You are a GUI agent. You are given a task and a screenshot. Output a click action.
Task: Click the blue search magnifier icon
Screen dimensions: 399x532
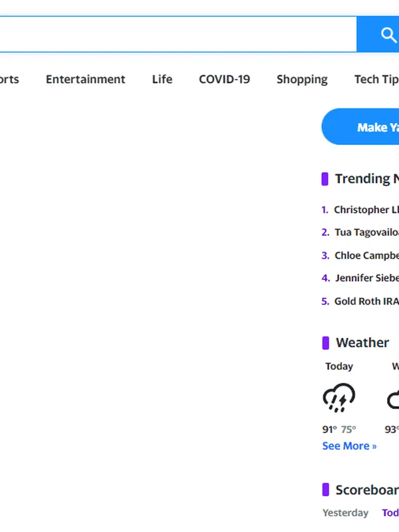[389, 35]
